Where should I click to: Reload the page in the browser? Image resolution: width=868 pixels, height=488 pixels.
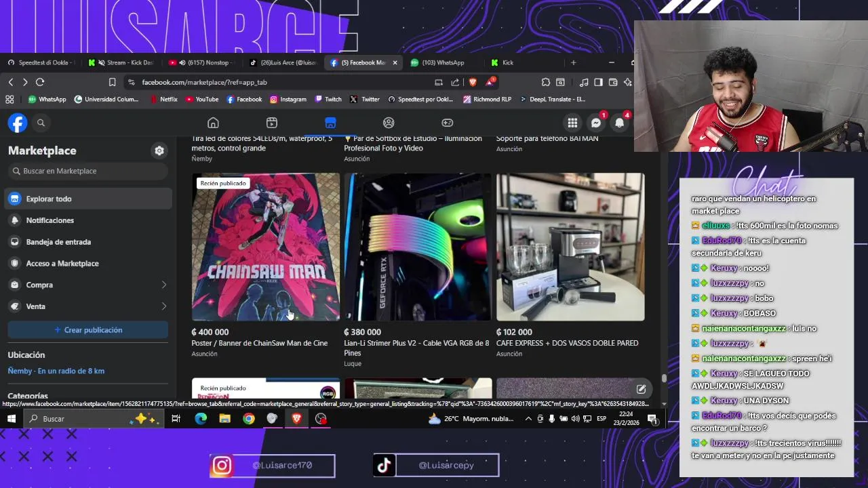[x=40, y=82]
